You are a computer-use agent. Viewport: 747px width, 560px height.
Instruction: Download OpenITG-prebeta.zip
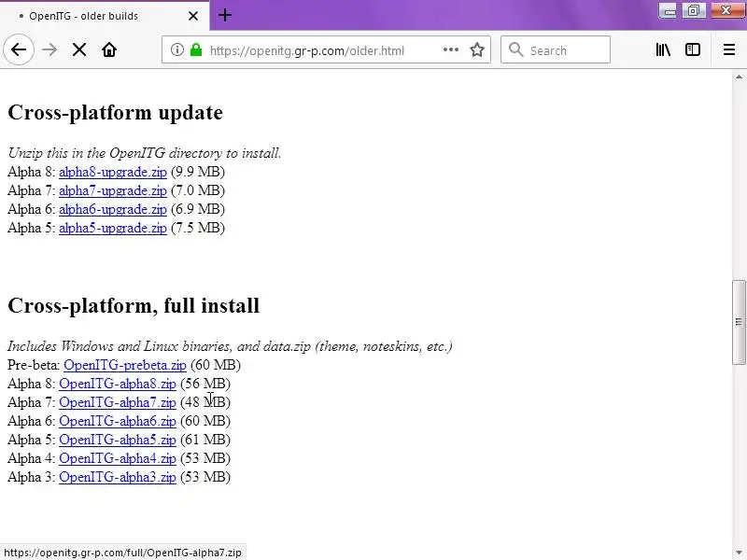coord(125,365)
